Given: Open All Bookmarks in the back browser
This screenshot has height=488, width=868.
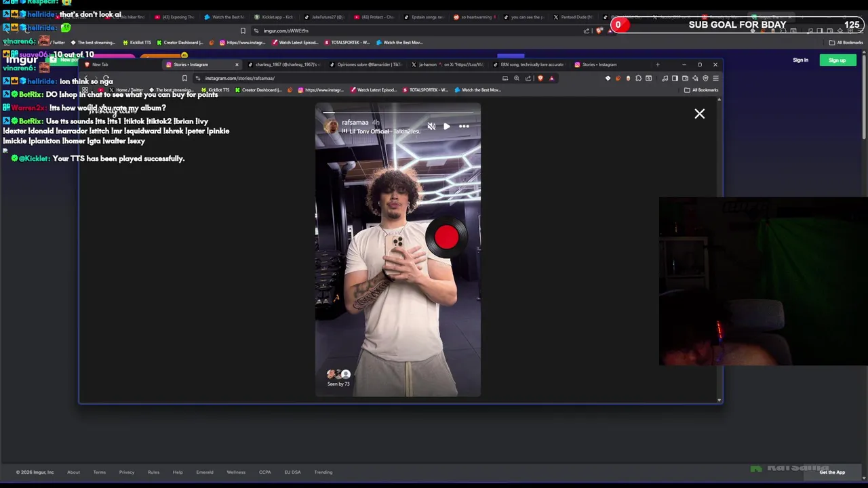Looking at the screenshot, I should pyautogui.click(x=846, y=43).
